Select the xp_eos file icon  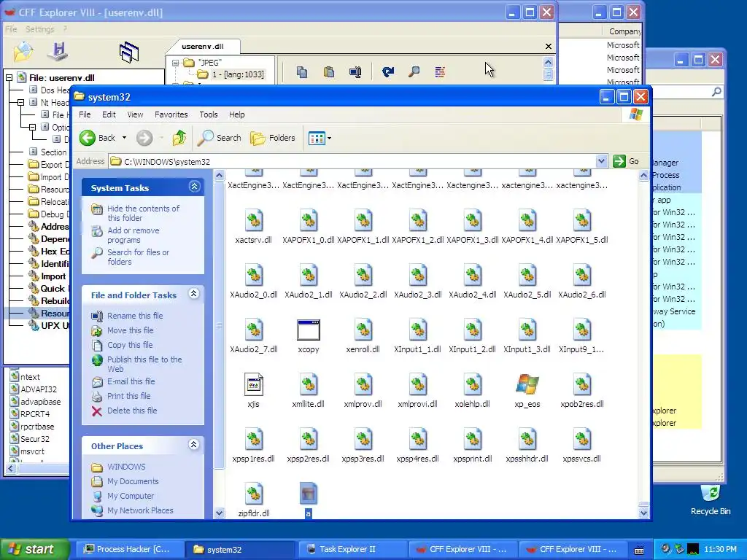click(x=527, y=385)
